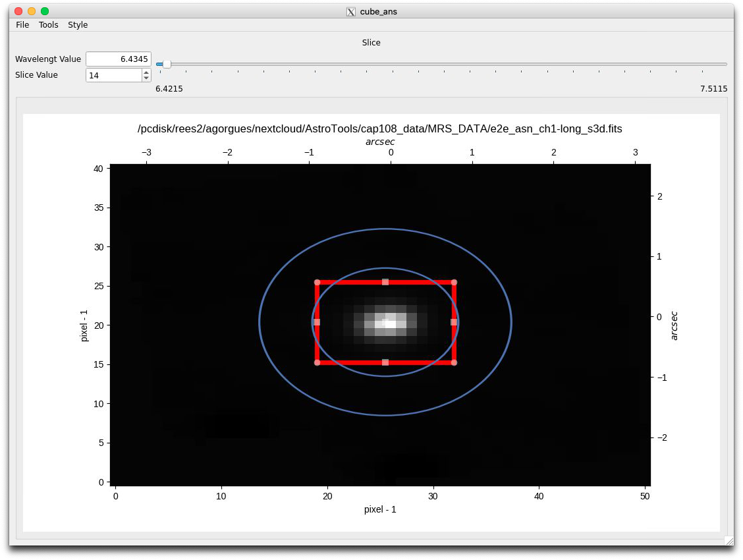Click the minimum wavelength label 6.4215

coord(169,88)
